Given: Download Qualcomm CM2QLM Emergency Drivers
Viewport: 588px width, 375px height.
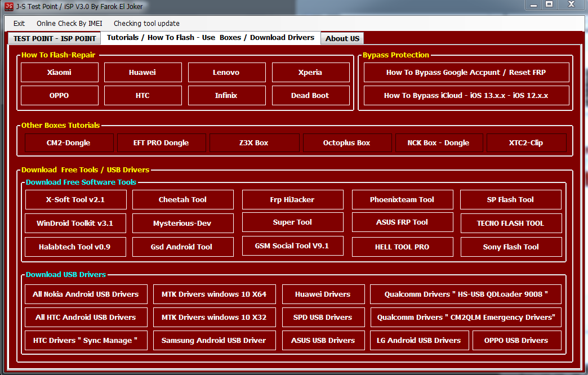Looking at the screenshot, I should coord(466,317).
